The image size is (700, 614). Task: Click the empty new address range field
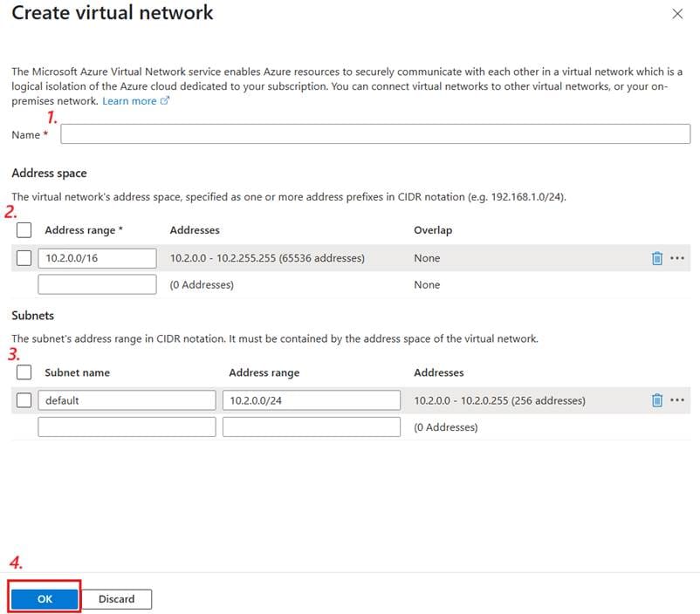97,284
